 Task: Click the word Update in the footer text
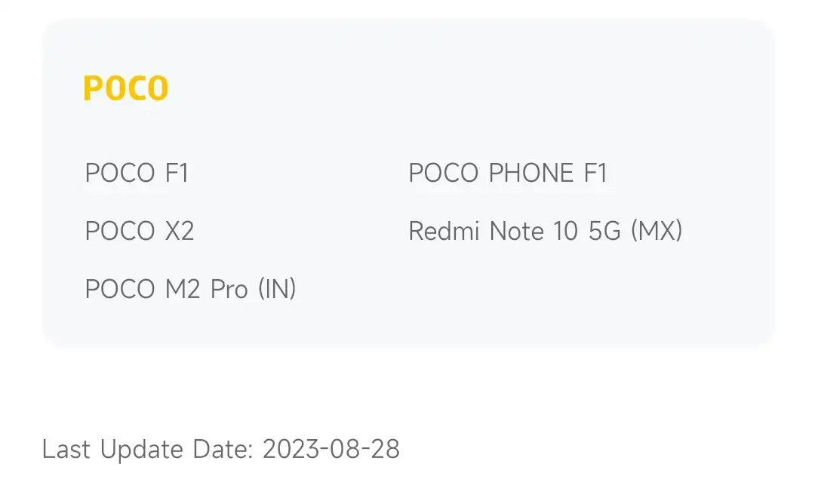(141, 450)
